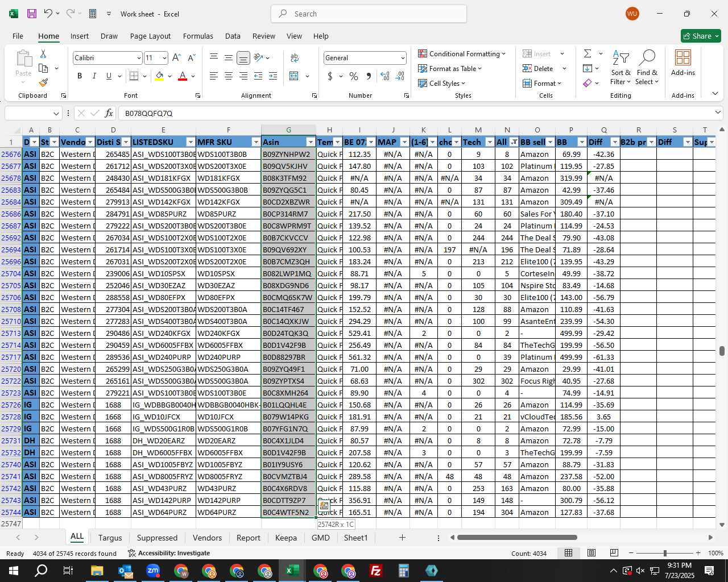This screenshot has height=582, width=728.
Task: Click the Font Color red swatch
Action: [x=183, y=76]
